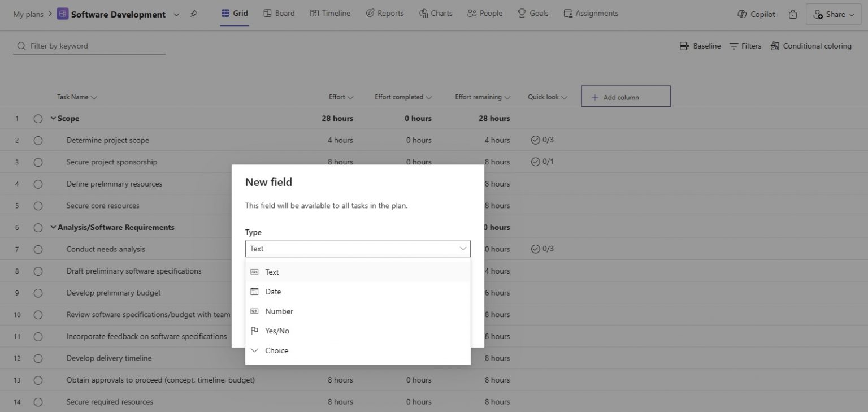Click the search icon in the filter field
Viewport: 868px width, 412px height.
(x=21, y=46)
